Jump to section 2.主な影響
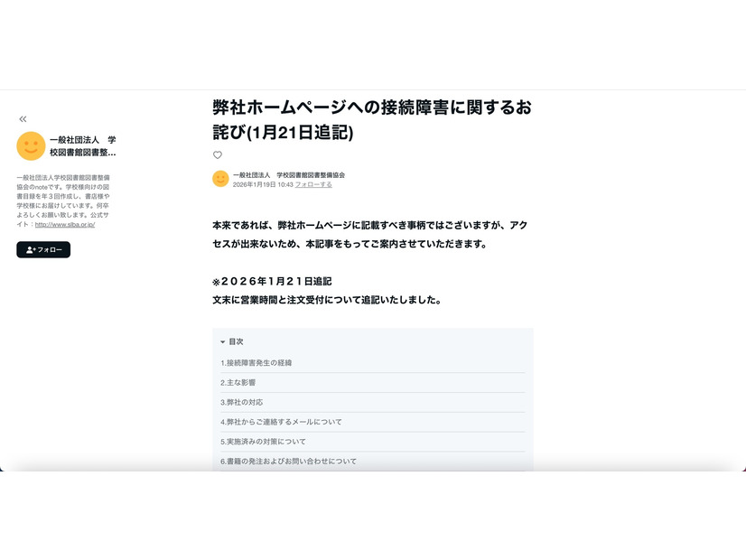Image resolution: width=746 pixels, height=560 pixels. click(239, 383)
